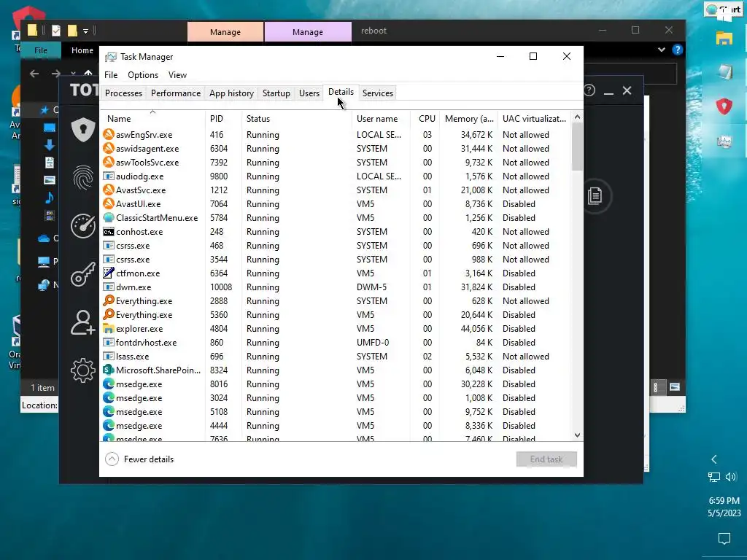Sort by the PID column header
The width and height of the screenshot is (747, 560).
(223, 119)
